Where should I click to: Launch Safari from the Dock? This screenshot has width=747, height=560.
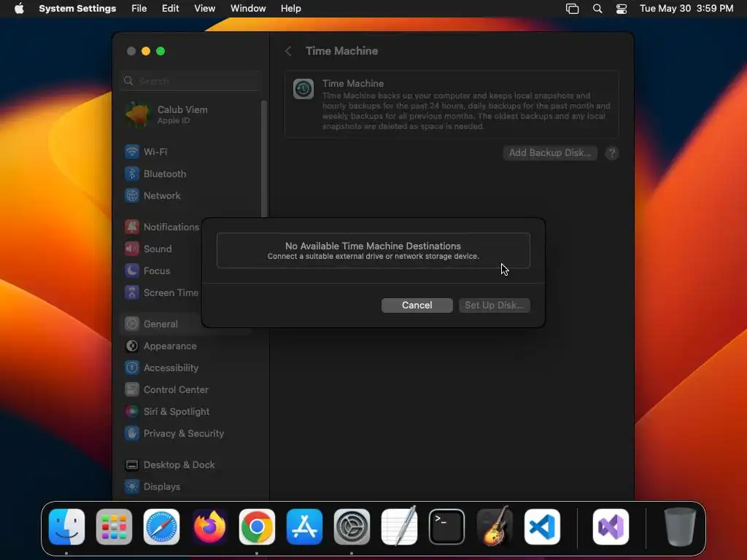(161, 526)
